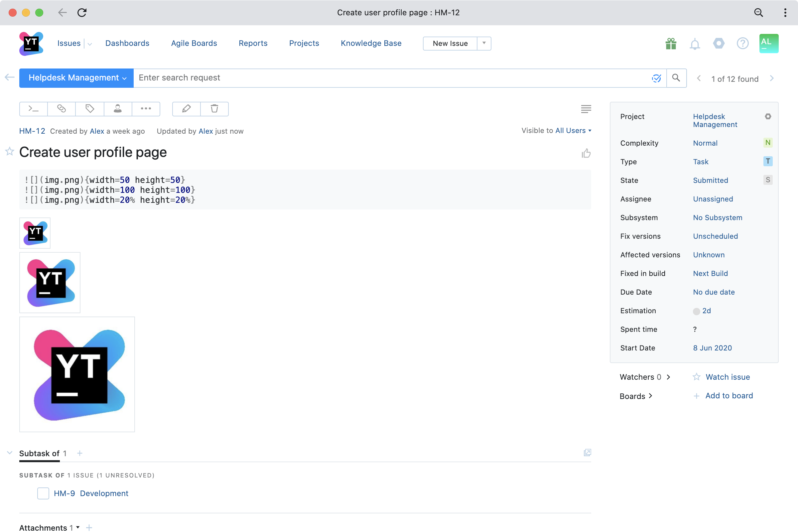
Task: Click the edit/pencil icon in toolbar
Action: pos(185,109)
